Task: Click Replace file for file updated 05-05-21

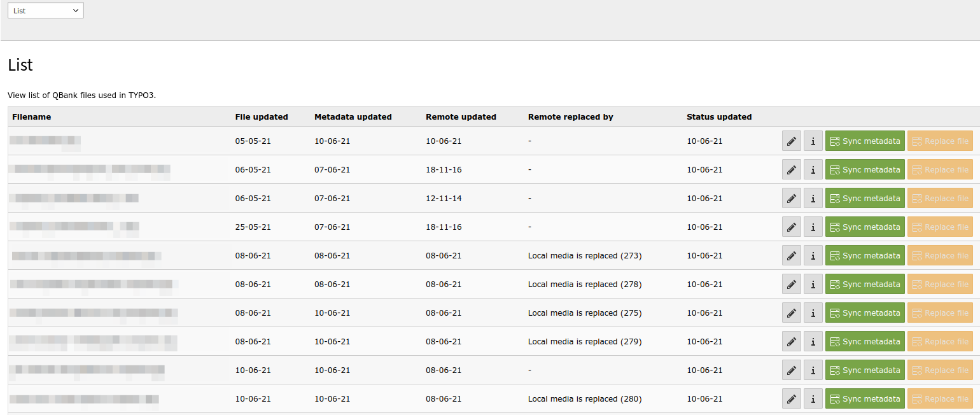Action: click(940, 141)
